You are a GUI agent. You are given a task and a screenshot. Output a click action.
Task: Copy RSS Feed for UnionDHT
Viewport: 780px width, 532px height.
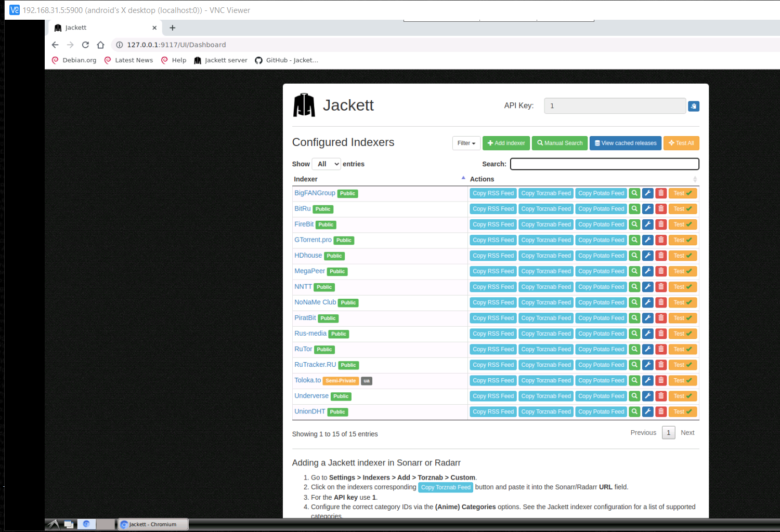(x=493, y=411)
